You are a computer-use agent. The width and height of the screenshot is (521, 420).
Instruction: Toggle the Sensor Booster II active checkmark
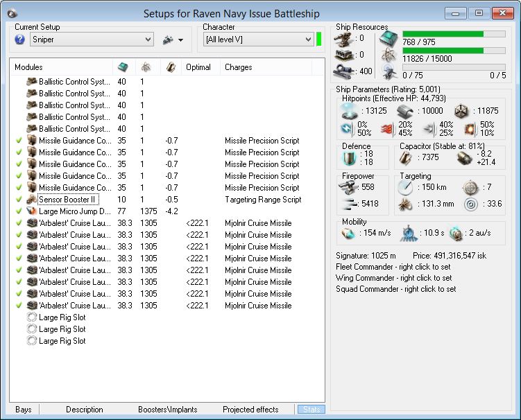[19, 200]
